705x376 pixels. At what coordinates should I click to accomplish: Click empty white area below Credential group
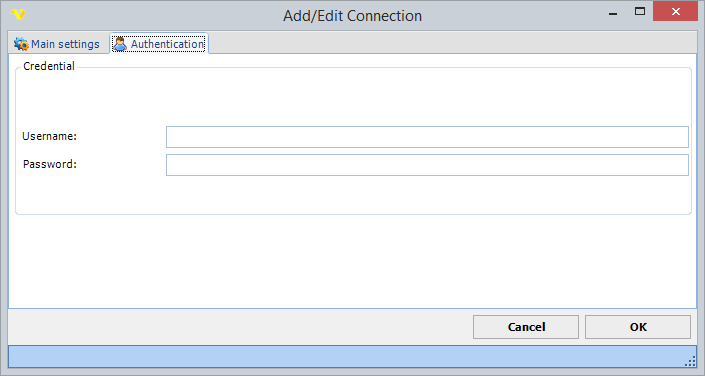pos(352,261)
